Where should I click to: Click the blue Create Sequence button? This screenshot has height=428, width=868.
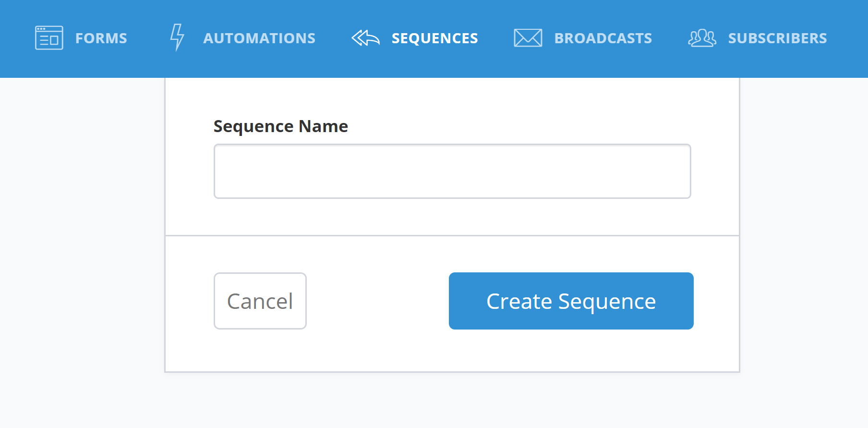click(571, 301)
